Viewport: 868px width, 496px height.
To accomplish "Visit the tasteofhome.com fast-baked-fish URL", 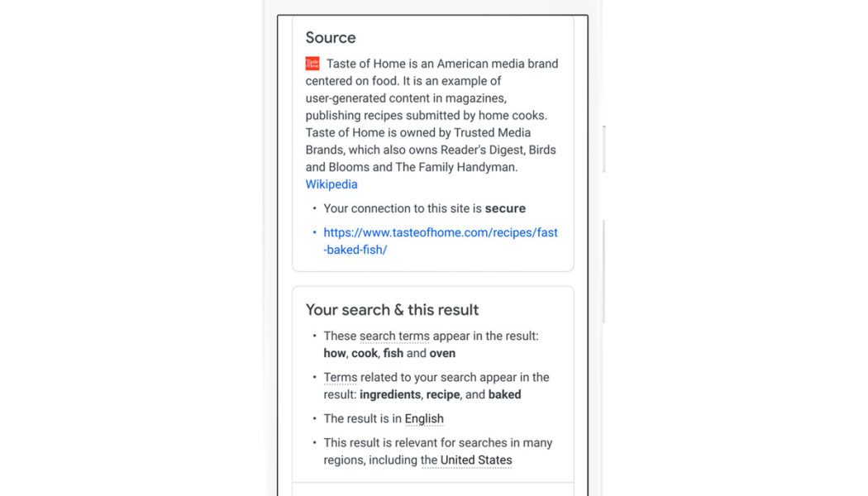I will (x=440, y=232).
